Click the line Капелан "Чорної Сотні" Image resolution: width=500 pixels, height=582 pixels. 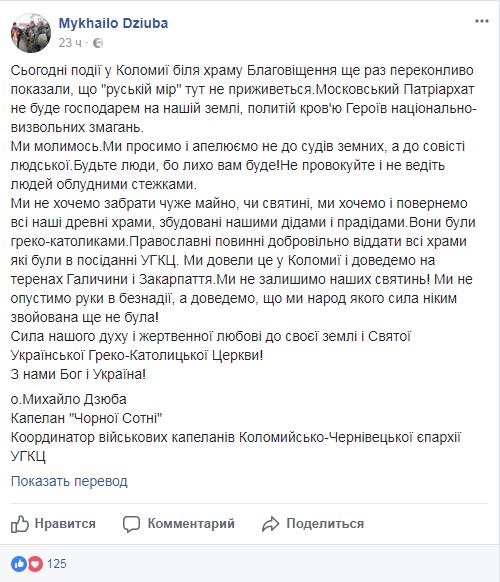tap(86, 418)
